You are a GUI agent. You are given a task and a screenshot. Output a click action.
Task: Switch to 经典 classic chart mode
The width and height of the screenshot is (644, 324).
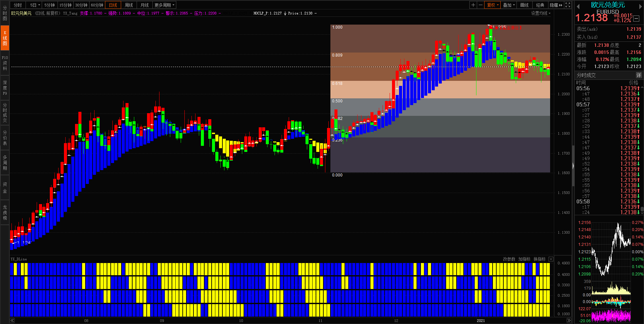pos(540,5)
